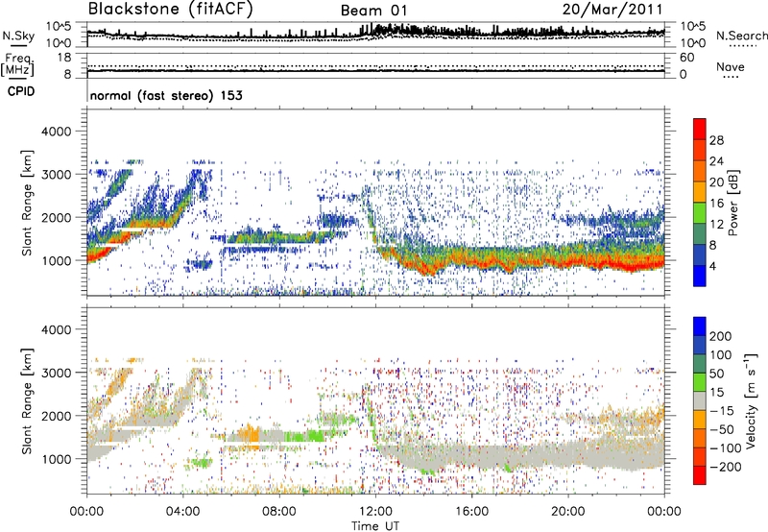Screen dimensions: 768x532
Task: Click the '20:00' time axis label
Action: [567, 512]
